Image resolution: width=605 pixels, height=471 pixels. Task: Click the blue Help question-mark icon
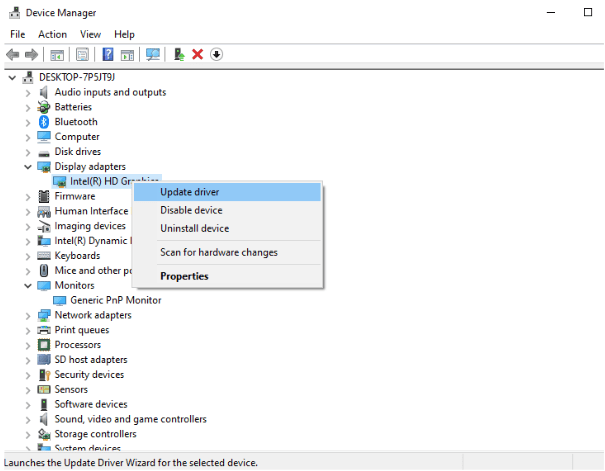click(x=108, y=54)
